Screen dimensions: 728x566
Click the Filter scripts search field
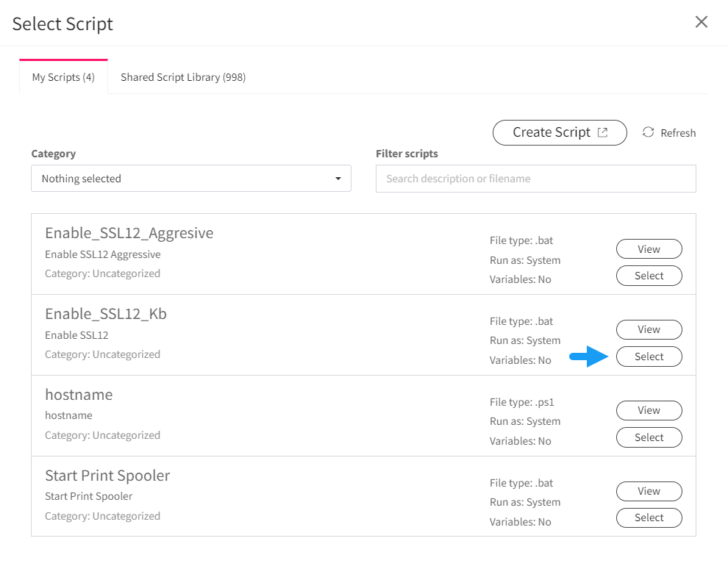536,179
